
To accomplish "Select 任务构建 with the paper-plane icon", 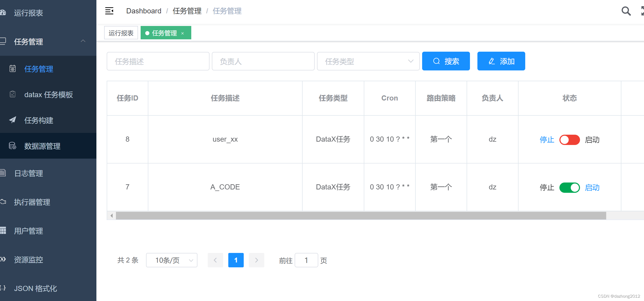I will tap(12, 120).
